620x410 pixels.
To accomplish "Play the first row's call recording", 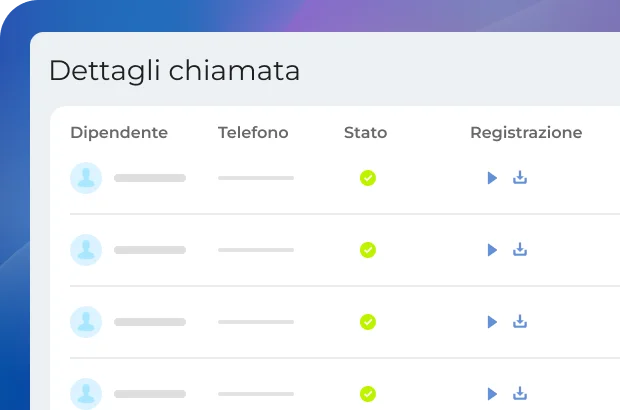I will [x=491, y=178].
